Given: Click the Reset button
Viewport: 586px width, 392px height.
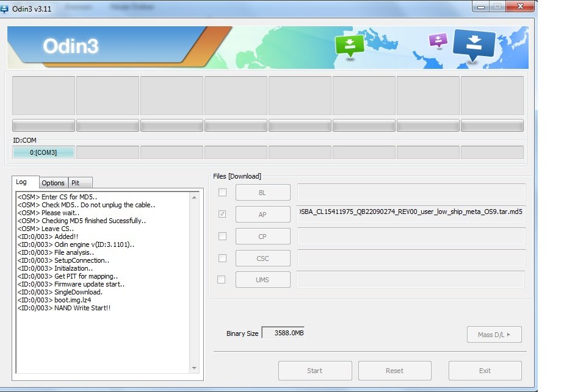Looking at the screenshot, I should (395, 371).
